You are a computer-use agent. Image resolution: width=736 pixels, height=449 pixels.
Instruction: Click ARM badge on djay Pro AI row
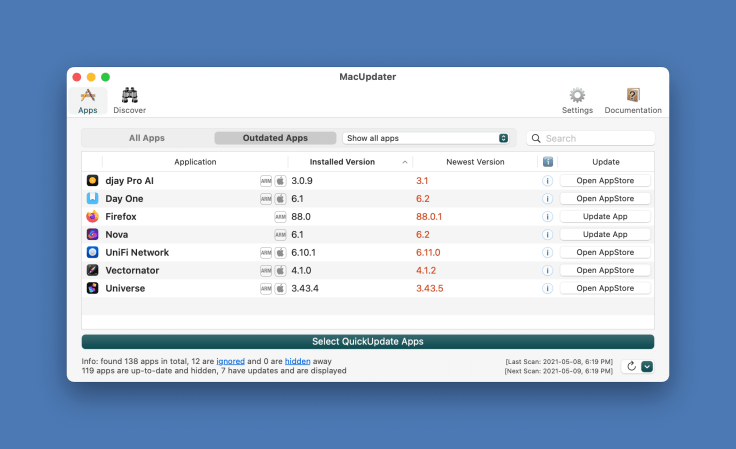point(266,181)
